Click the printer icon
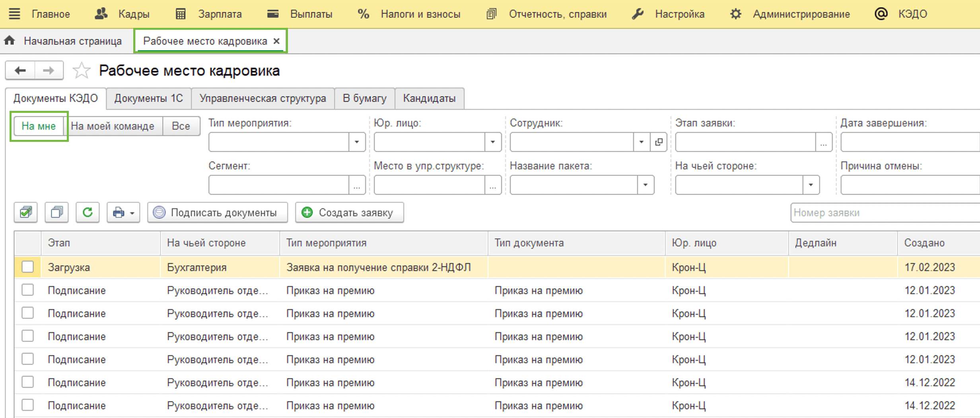Viewport: 980px width, 418px height. pos(119,213)
